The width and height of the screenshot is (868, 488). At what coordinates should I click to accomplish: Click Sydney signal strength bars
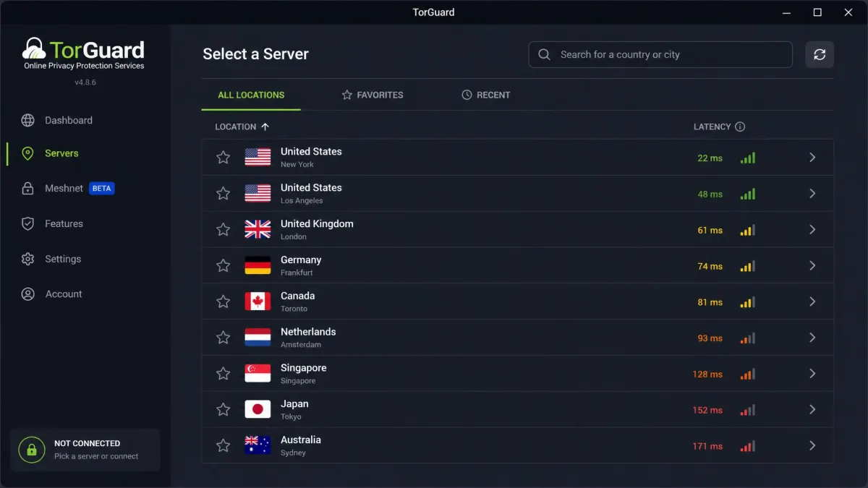[747, 446]
